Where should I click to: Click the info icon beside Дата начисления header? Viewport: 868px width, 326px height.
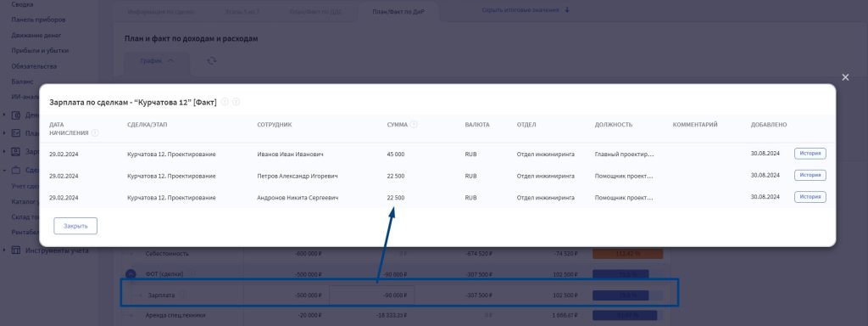pos(95,133)
